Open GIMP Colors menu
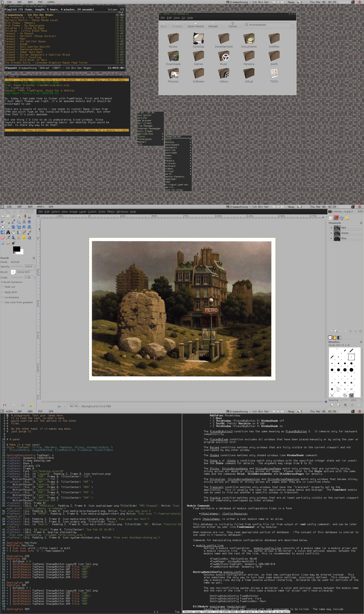The image size is (364, 614). tap(92, 212)
